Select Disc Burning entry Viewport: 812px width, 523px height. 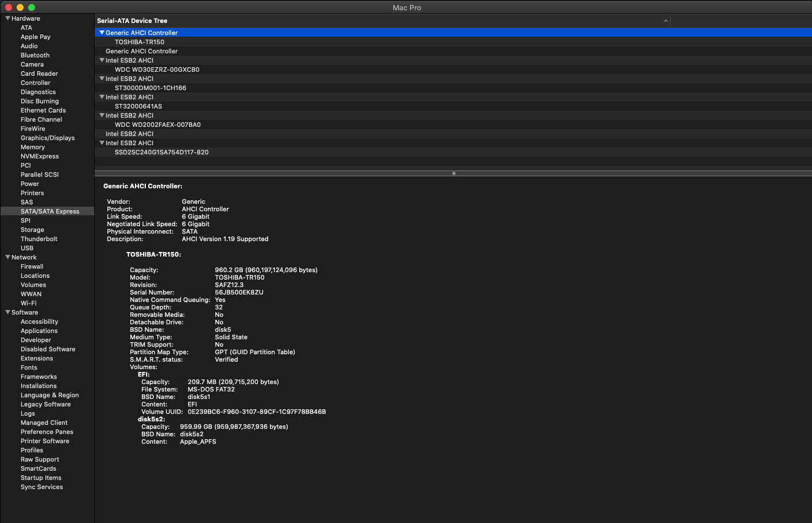(x=40, y=101)
